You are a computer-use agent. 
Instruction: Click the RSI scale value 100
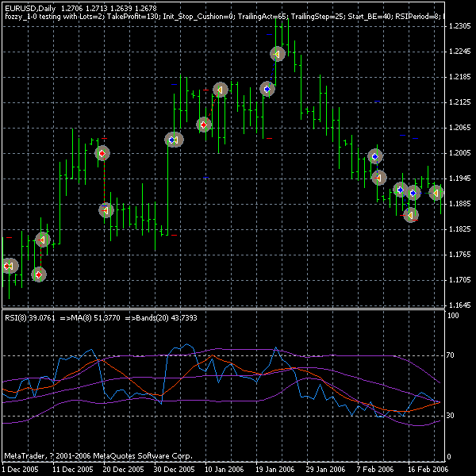click(x=454, y=316)
